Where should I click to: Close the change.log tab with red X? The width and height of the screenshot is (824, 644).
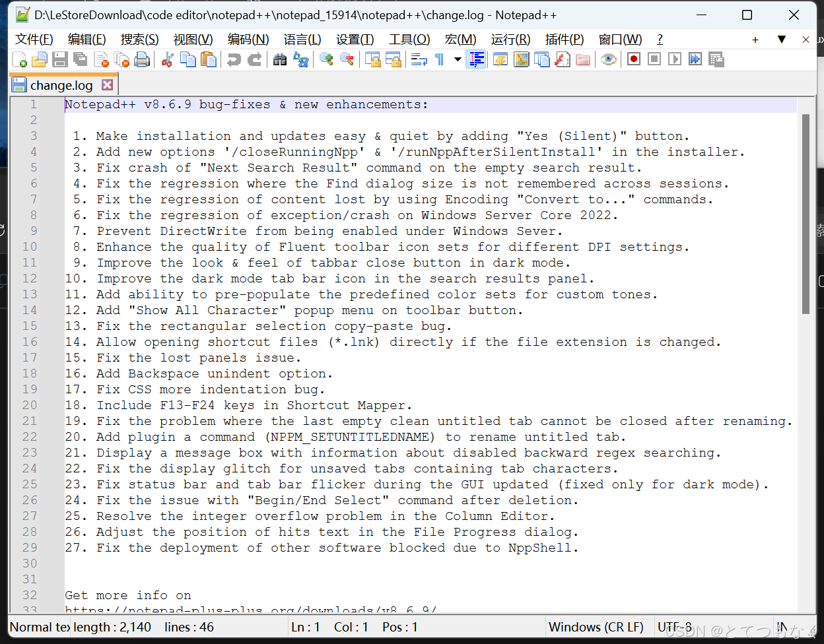[107, 85]
